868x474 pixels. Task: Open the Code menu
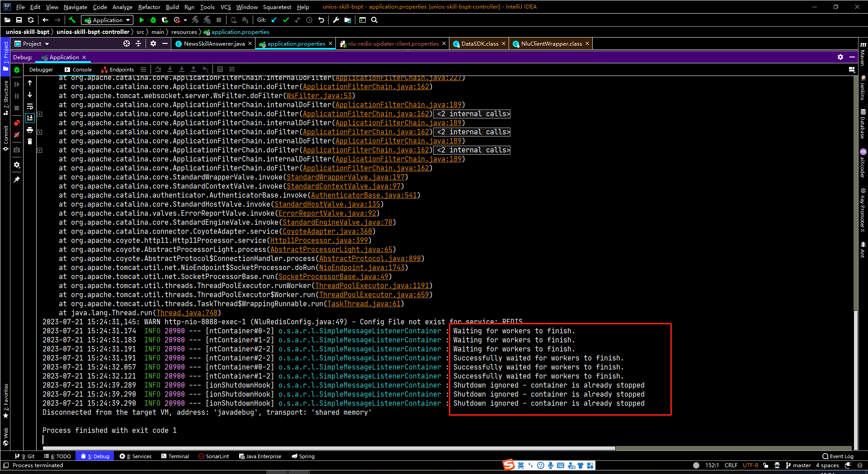click(x=100, y=7)
